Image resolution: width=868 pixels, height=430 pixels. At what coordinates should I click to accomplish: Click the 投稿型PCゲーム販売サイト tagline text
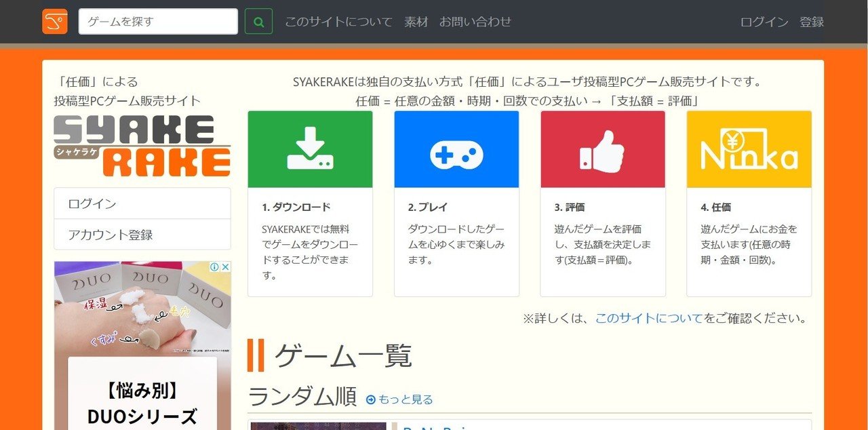coord(127,101)
